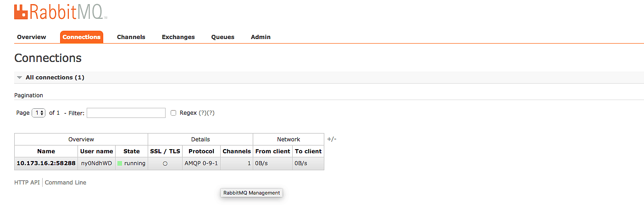Select the Queues tab

pyautogui.click(x=223, y=37)
